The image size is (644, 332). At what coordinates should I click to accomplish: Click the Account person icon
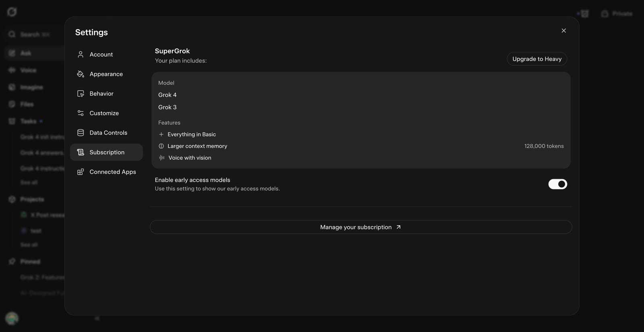80,54
